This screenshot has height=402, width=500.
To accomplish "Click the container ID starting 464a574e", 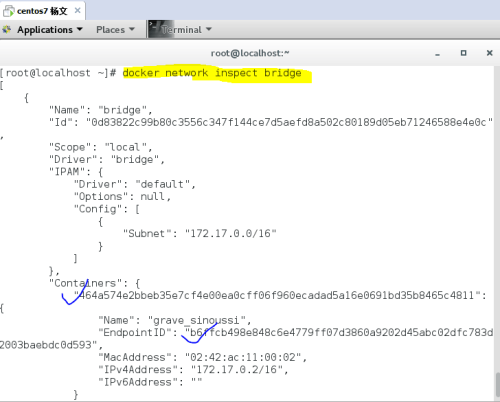I will point(277,295).
